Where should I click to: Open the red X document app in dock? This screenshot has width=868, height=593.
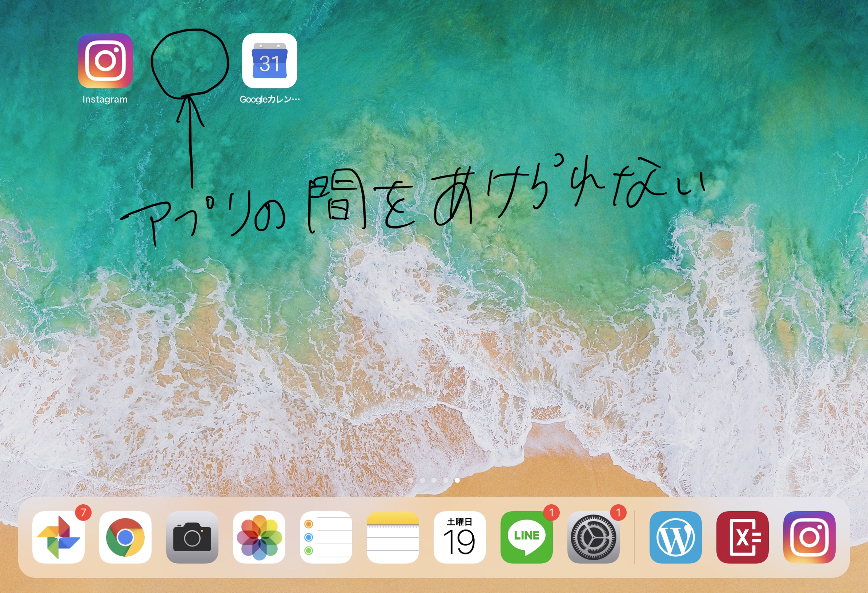[x=742, y=537]
